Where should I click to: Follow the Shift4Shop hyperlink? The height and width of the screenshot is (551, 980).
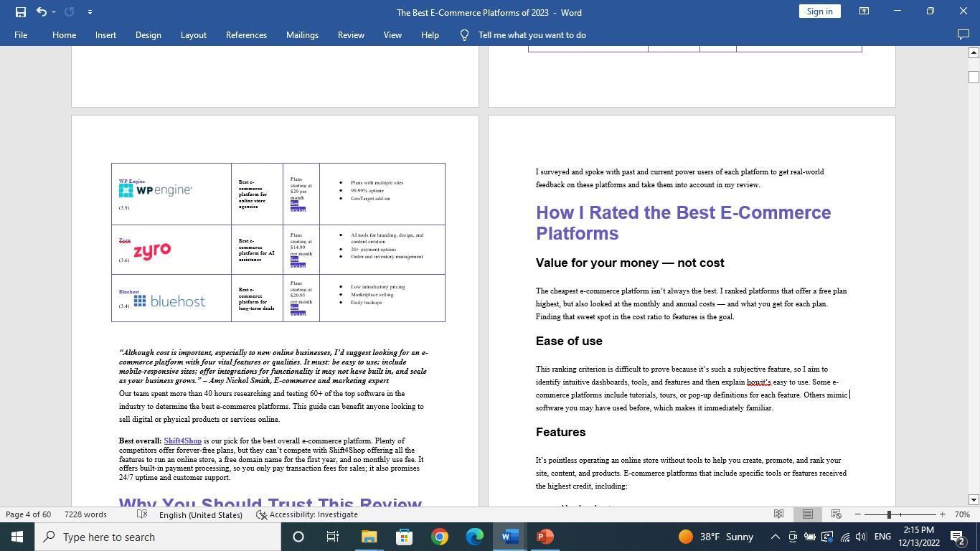click(182, 441)
